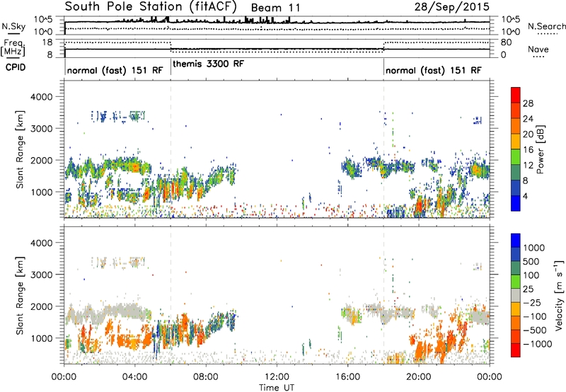Click the blue top of the velocity colorbar
Viewport: 566px width, 392px height.
point(516,241)
